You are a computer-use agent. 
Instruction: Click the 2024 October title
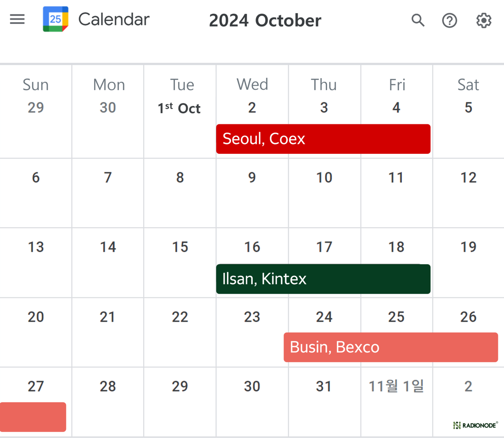click(265, 21)
